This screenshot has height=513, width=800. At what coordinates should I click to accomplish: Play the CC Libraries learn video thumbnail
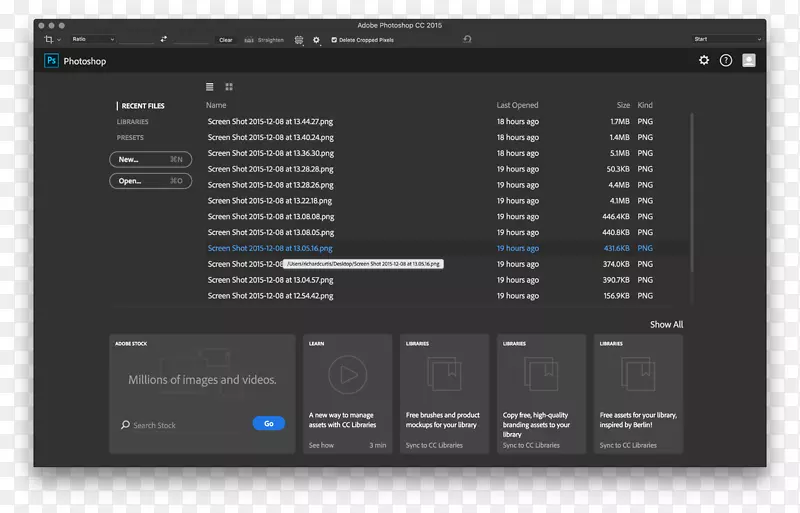pyautogui.click(x=347, y=375)
